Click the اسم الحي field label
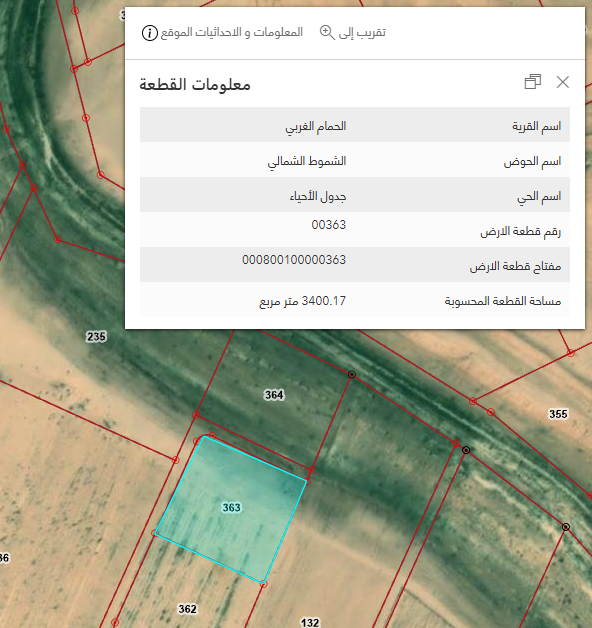592x628 pixels. [539, 197]
